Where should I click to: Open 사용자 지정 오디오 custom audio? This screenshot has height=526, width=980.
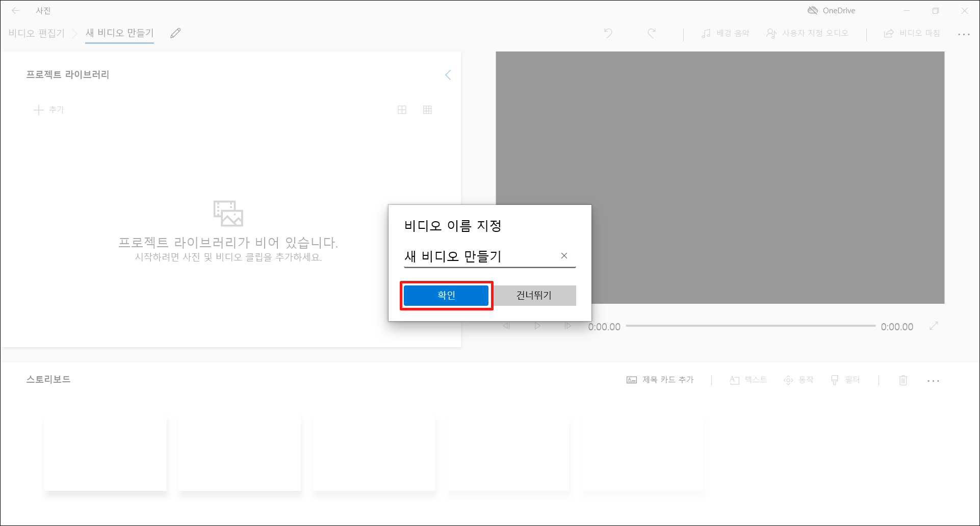pos(807,33)
